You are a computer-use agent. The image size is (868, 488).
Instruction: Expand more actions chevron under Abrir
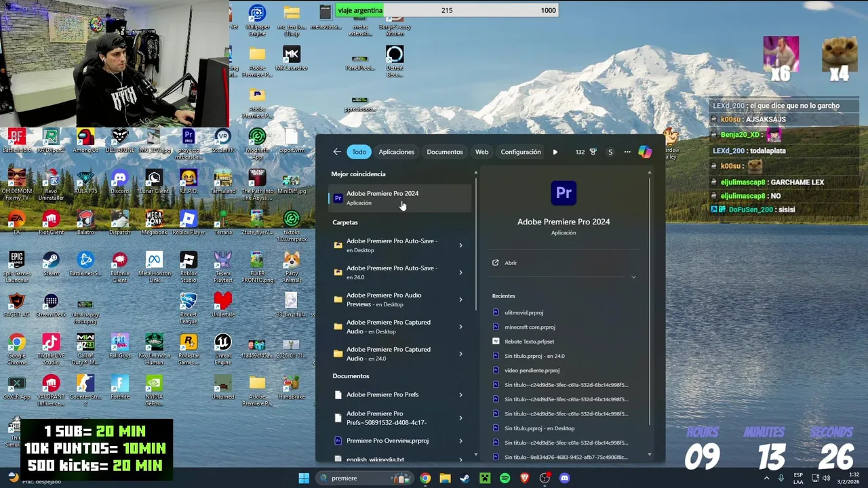point(633,277)
